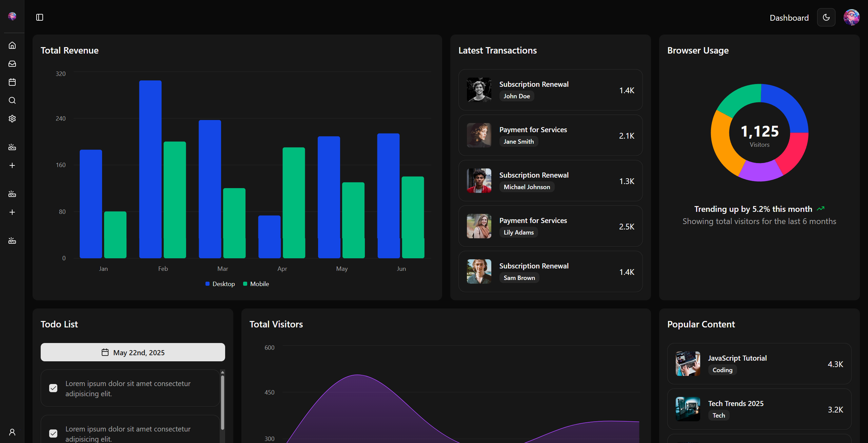Click the trending-up arrow icon
This screenshot has height=443, width=868.
[821, 209]
